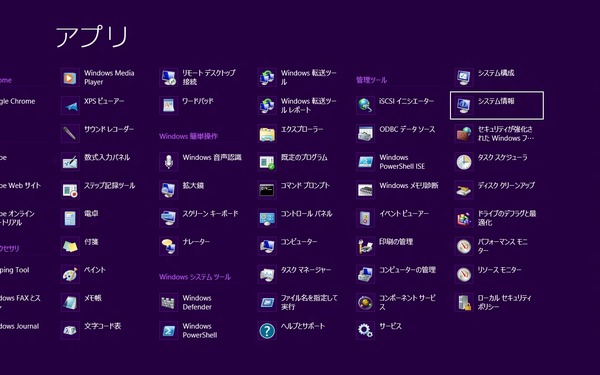Open コンポーネント サービス icon

pyautogui.click(x=365, y=303)
